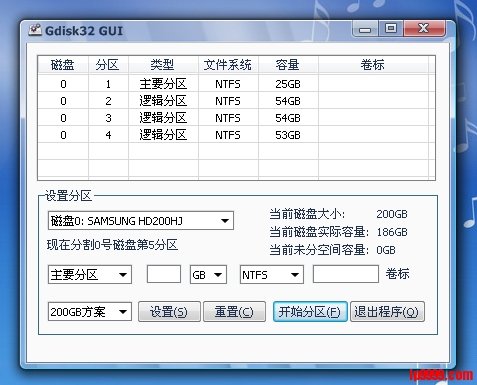Viewport: 477px width, 385px height.
Task: Open the NTFS file system dropdown
Action: pyautogui.click(x=272, y=275)
